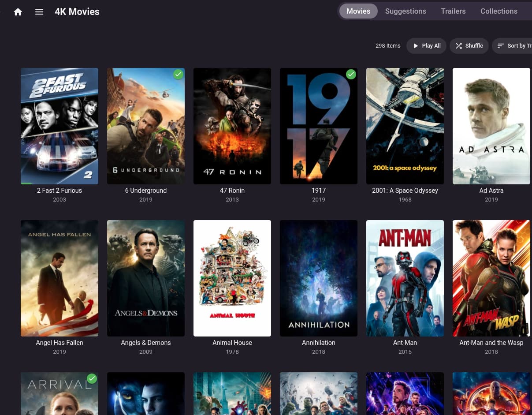The width and height of the screenshot is (532, 415).
Task: Open the Ant-Man and the Wasp poster
Action: (x=491, y=278)
